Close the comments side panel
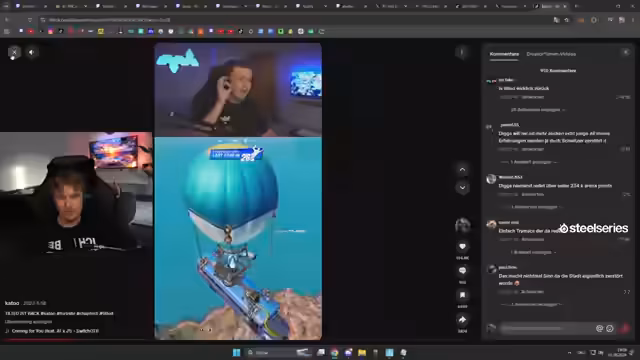The image size is (640, 360). click(x=626, y=52)
